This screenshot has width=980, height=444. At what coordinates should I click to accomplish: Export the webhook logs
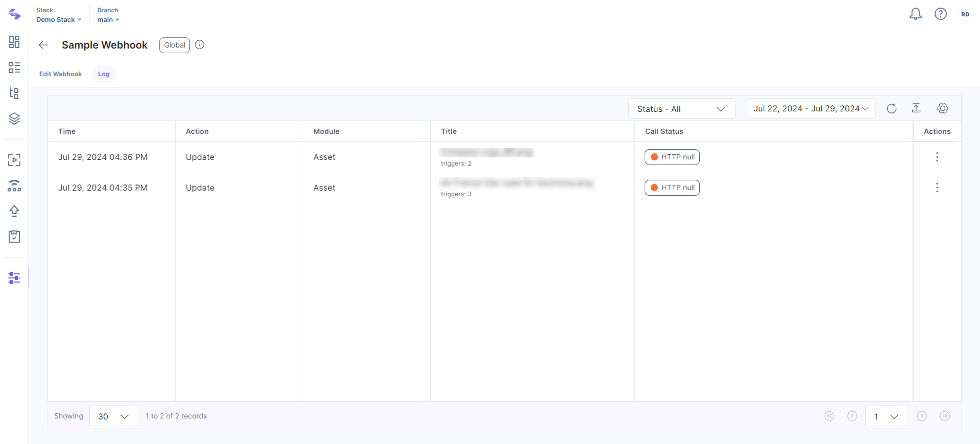pos(916,109)
